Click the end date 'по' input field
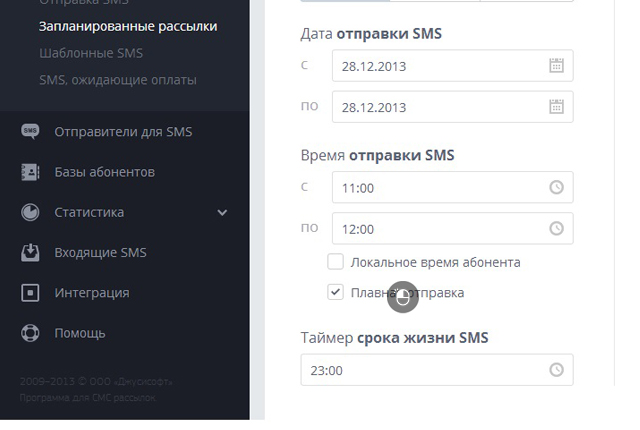 (x=453, y=107)
